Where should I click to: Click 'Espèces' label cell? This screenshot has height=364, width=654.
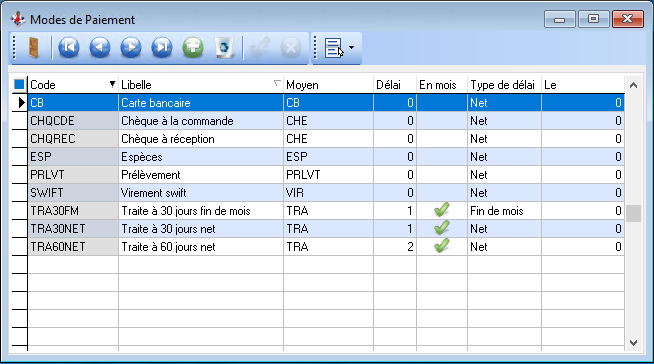201,157
